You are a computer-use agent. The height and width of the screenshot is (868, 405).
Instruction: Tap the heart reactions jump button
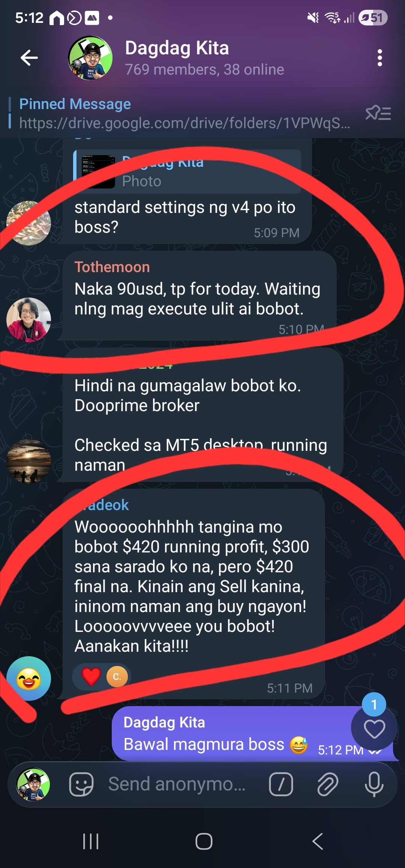point(374,729)
